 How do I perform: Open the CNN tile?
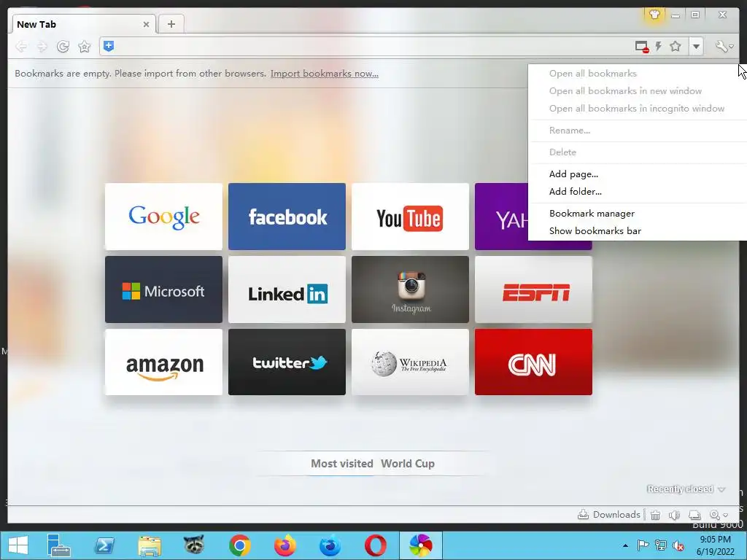coord(533,362)
